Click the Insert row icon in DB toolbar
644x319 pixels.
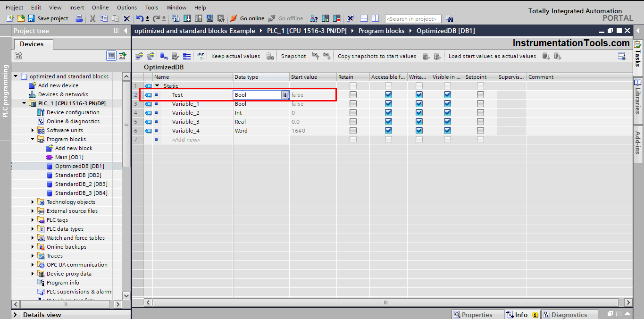139,56
